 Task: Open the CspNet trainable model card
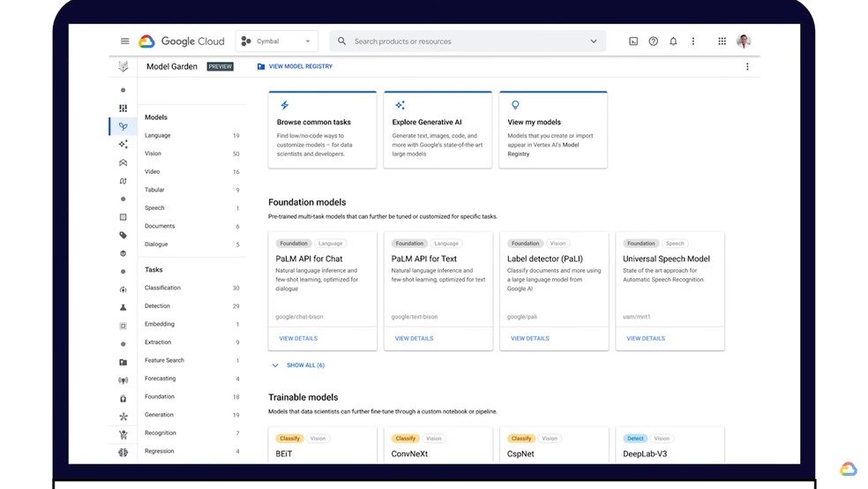554,445
